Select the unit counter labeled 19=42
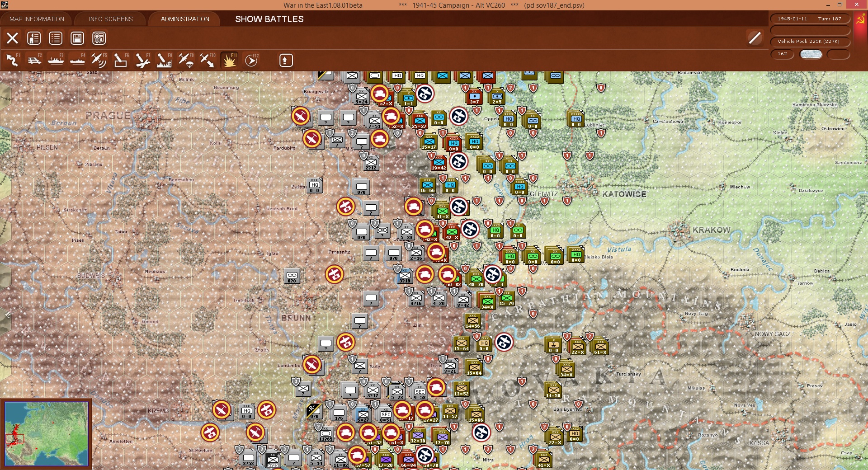 439,163
